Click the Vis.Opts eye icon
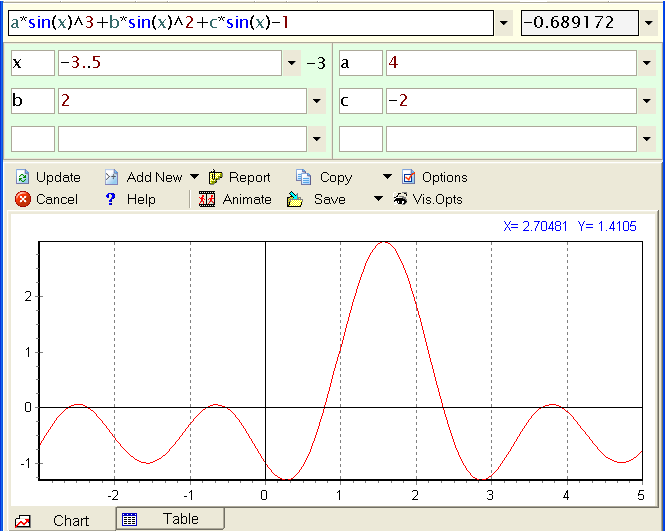This screenshot has width=665, height=531. [401, 199]
